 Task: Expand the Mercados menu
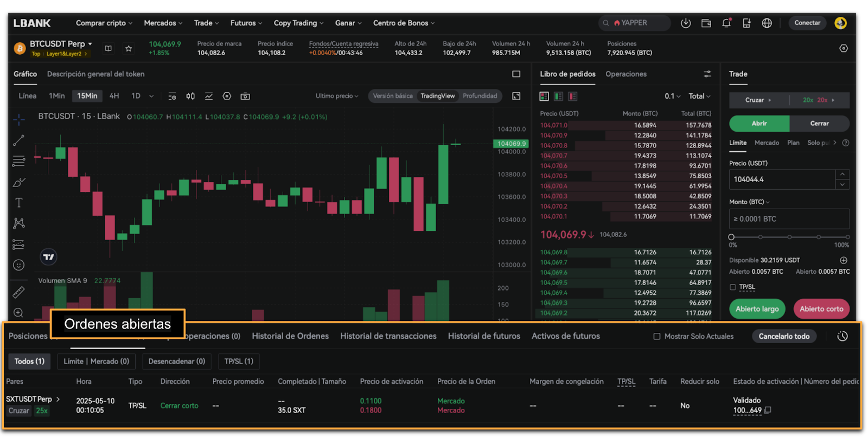(163, 23)
